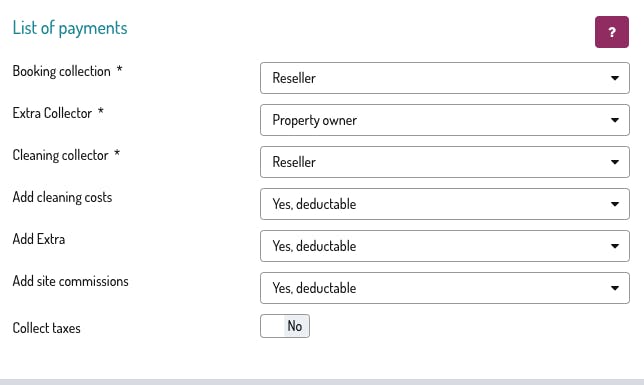Click the Add site commissions label
The image size is (644, 385).
click(x=70, y=281)
